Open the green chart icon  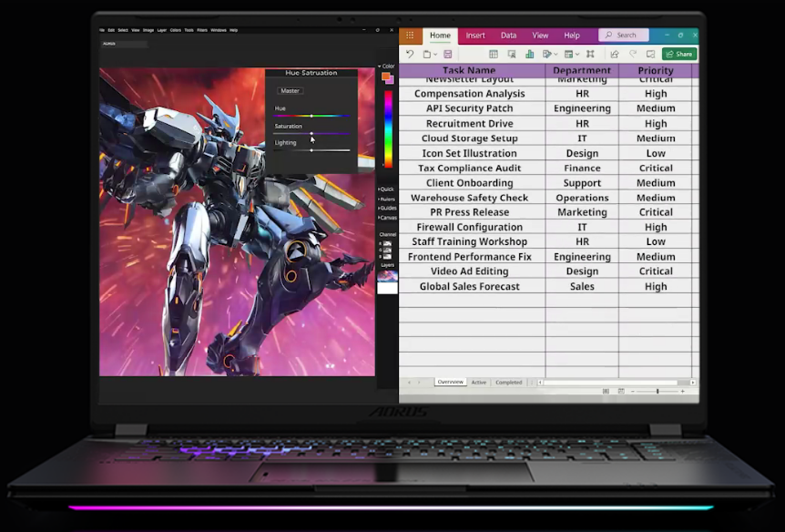click(529, 54)
